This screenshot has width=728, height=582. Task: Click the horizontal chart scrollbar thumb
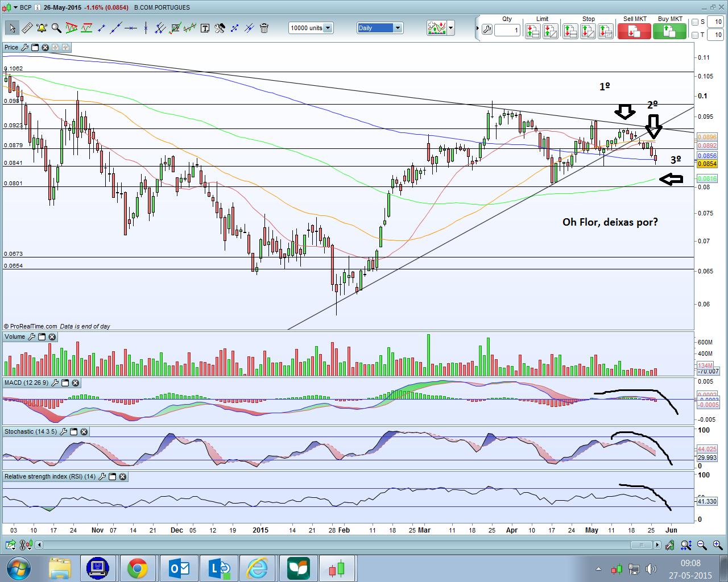click(x=641, y=545)
